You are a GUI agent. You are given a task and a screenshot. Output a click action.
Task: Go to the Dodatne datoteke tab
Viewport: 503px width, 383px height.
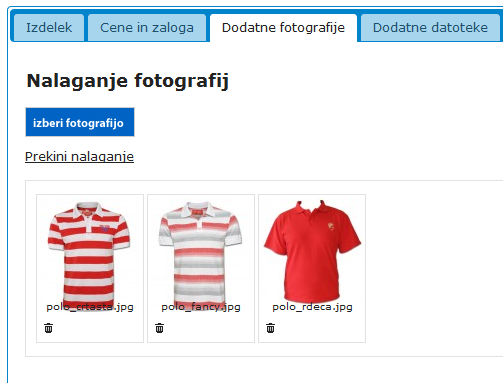(430, 27)
